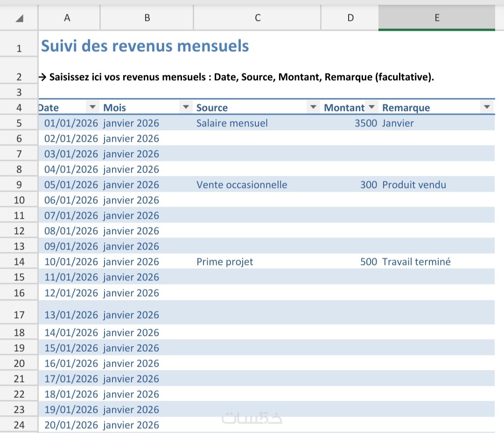
Task: Select column A header
Action: tap(69, 18)
